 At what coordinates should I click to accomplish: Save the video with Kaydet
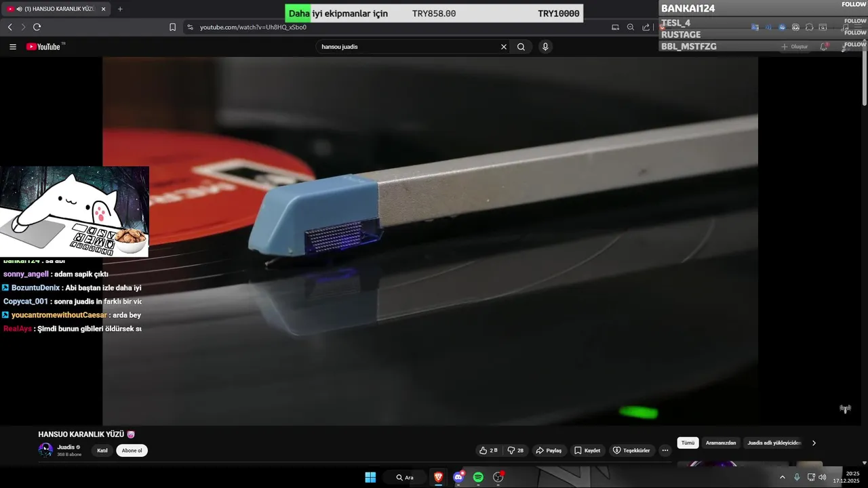[587, 450]
